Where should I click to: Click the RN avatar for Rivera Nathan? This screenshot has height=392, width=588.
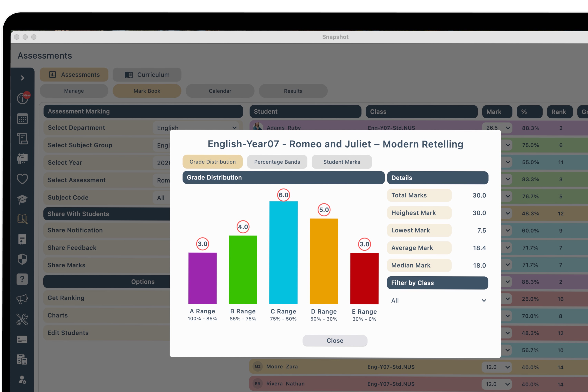point(258,384)
